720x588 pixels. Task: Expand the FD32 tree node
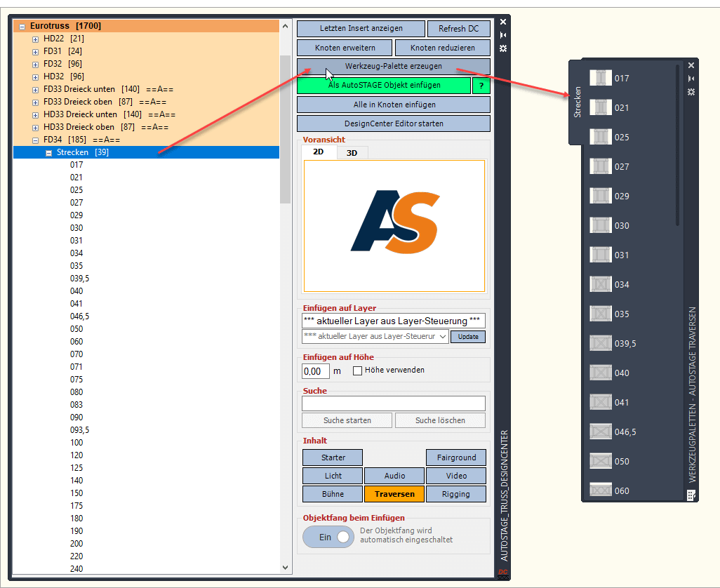[35, 65]
